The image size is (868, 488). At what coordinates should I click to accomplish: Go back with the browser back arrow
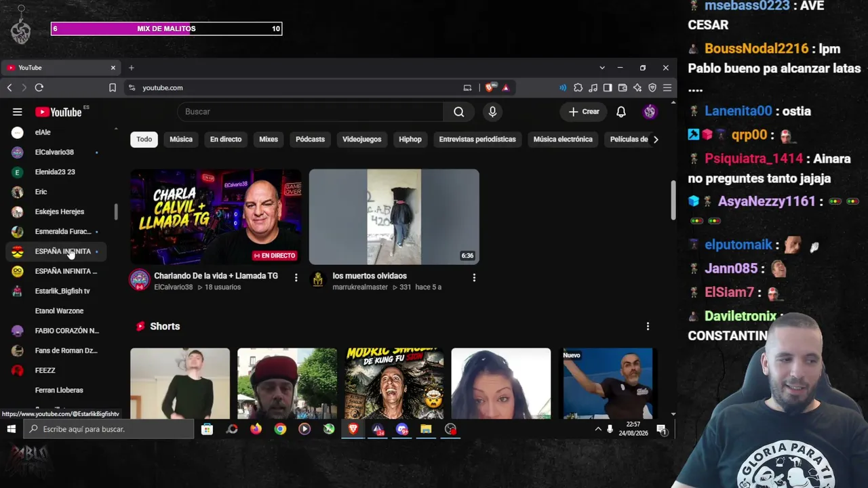pos(9,87)
